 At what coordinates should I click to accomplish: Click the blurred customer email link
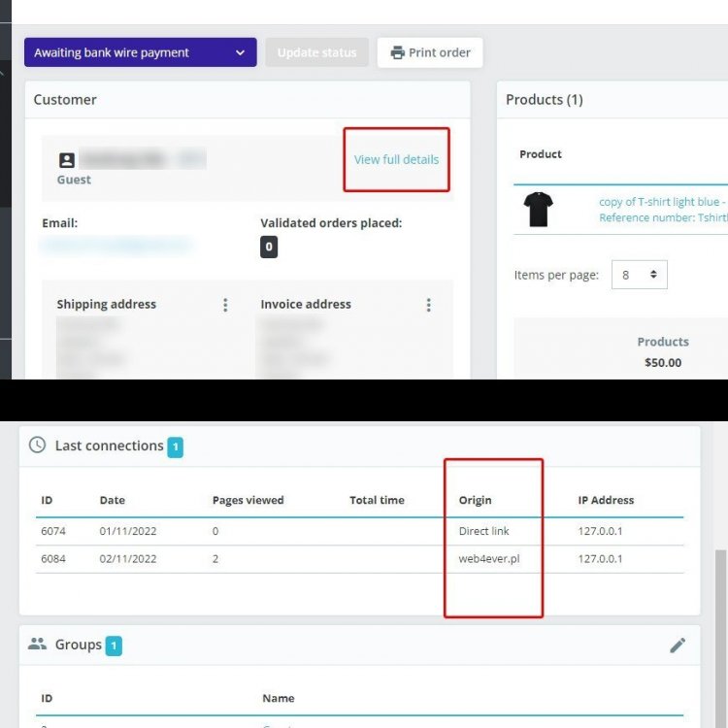[116, 245]
